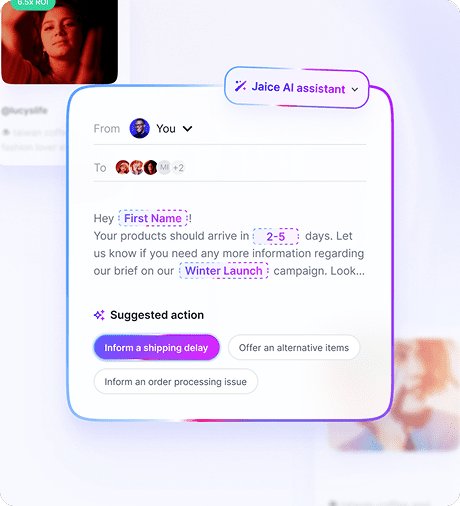Edit the First Name placeholder tag
460x506 pixels.
(153, 218)
